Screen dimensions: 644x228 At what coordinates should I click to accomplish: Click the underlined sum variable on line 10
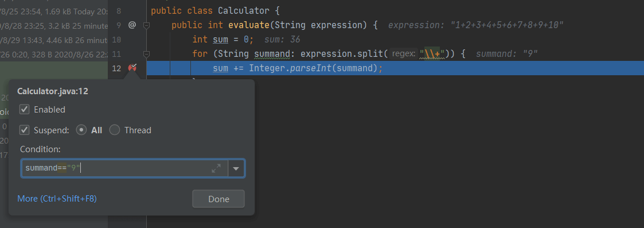221,40
